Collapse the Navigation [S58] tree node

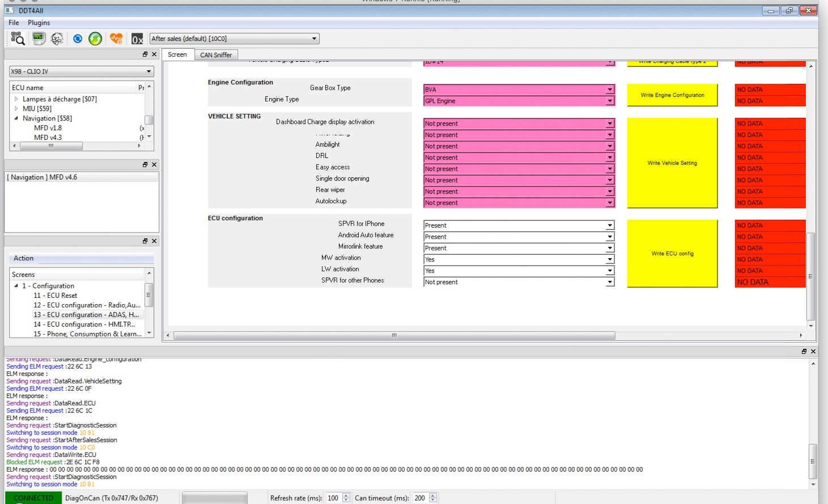tap(16, 118)
